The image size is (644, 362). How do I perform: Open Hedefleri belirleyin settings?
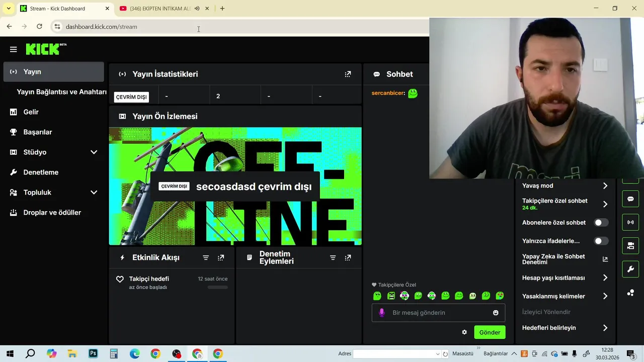565,328
